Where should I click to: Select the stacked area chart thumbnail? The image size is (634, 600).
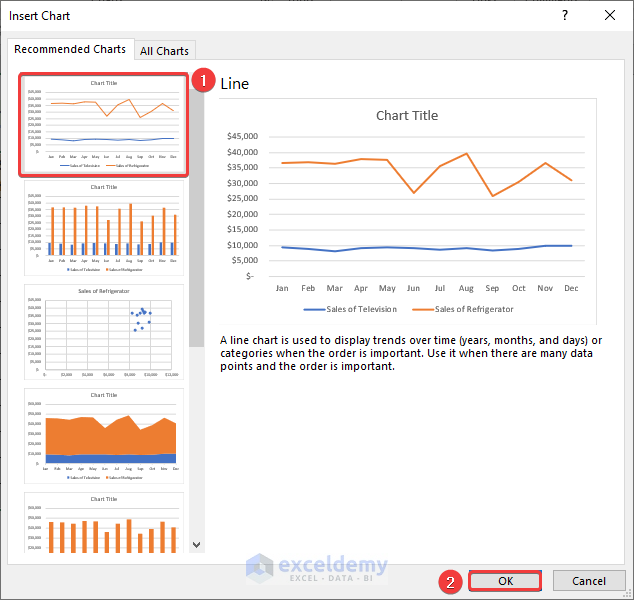click(x=104, y=436)
